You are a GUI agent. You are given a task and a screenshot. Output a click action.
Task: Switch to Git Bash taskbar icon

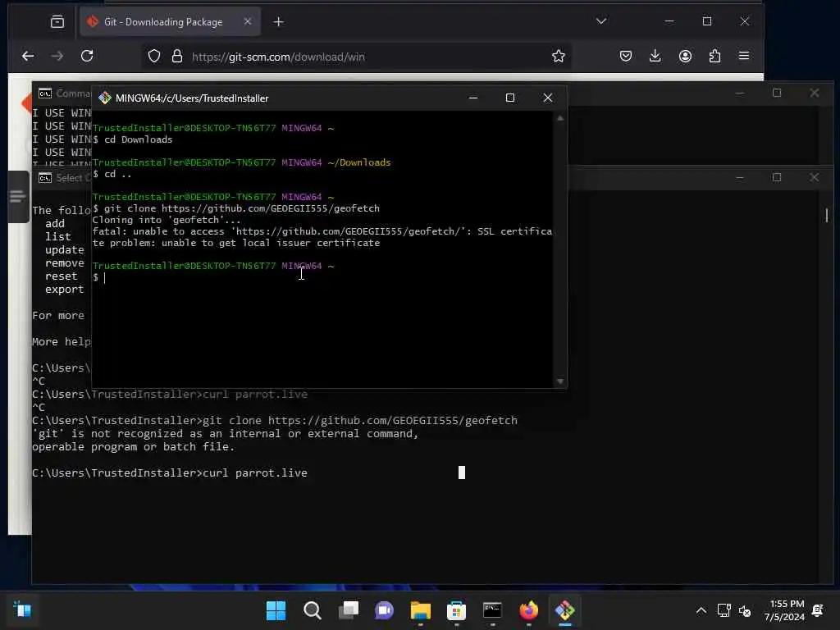tap(564, 610)
